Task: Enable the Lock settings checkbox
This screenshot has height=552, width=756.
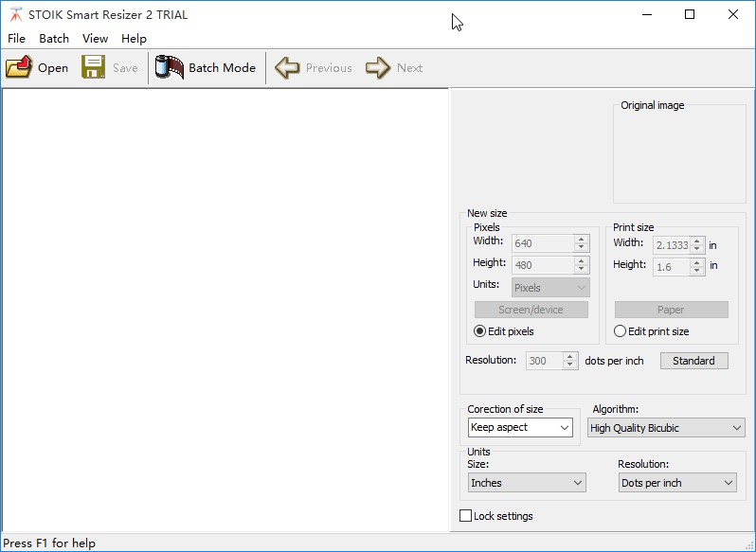Action: click(465, 516)
